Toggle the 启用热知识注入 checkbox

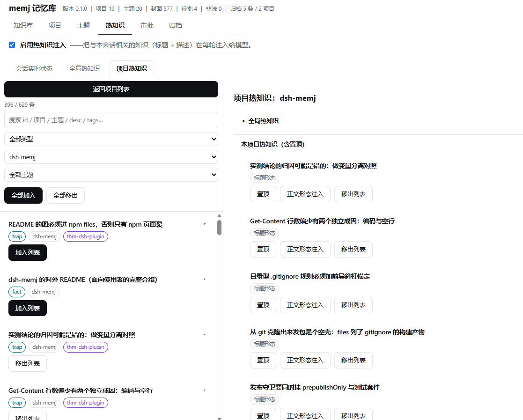[12, 44]
